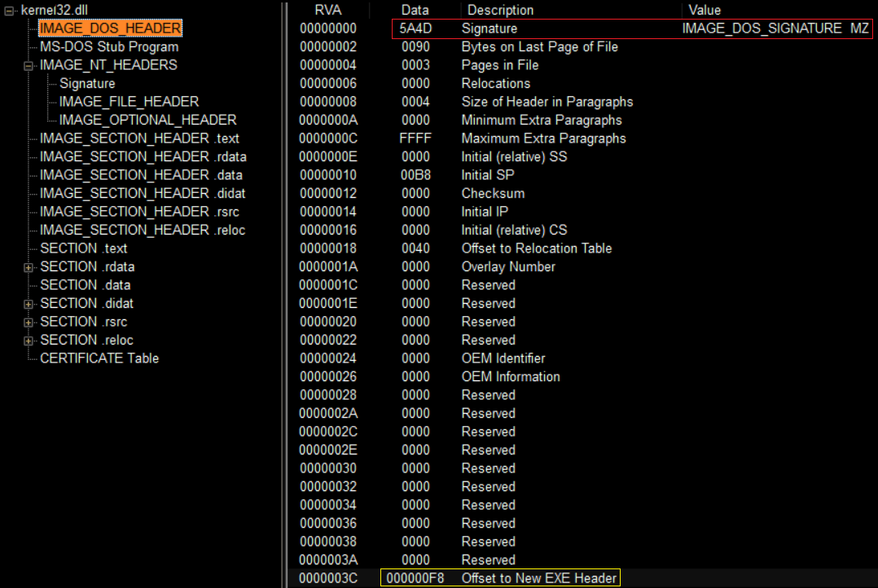Expand the SECTION .didat node
The width and height of the screenshot is (878, 588).
click(28, 303)
